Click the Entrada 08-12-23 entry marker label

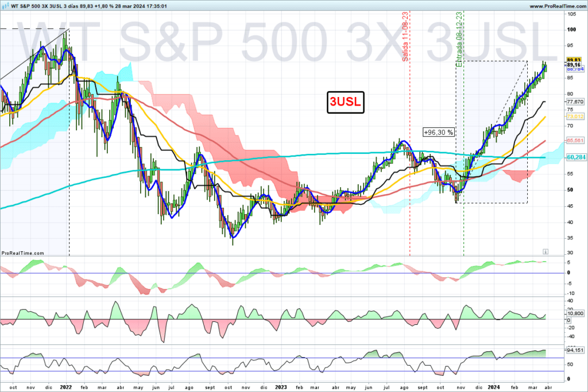[x=459, y=40]
